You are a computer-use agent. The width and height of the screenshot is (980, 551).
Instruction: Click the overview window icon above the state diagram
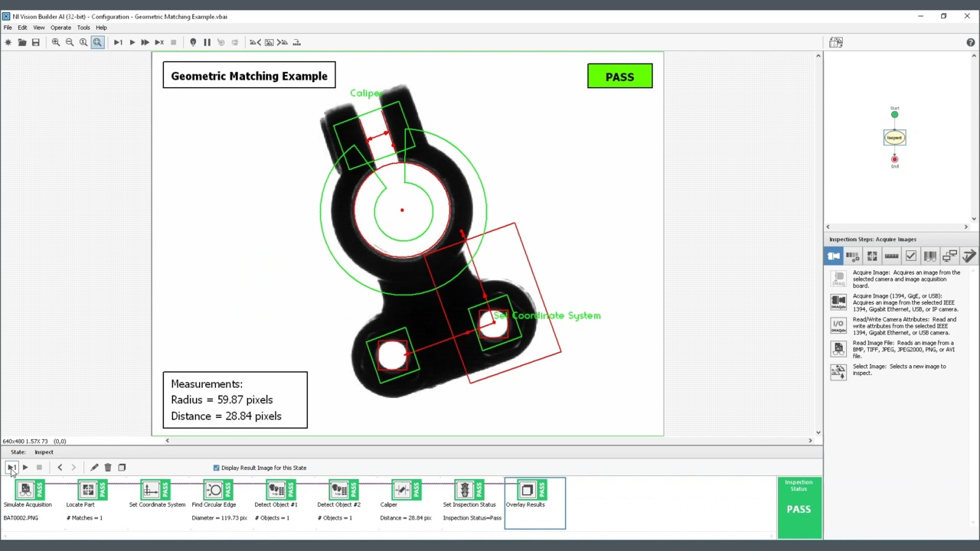coord(835,42)
